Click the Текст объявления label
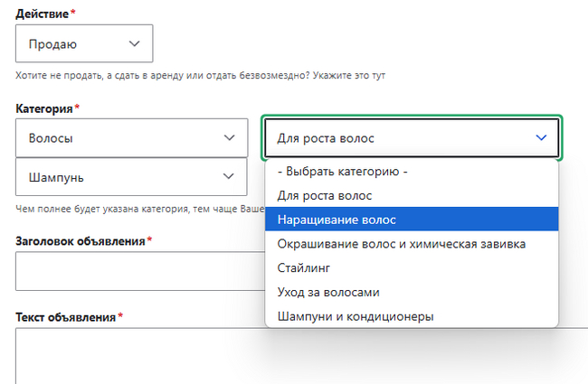Image resolution: width=588 pixels, height=384 pixels. [x=66, y=317]
